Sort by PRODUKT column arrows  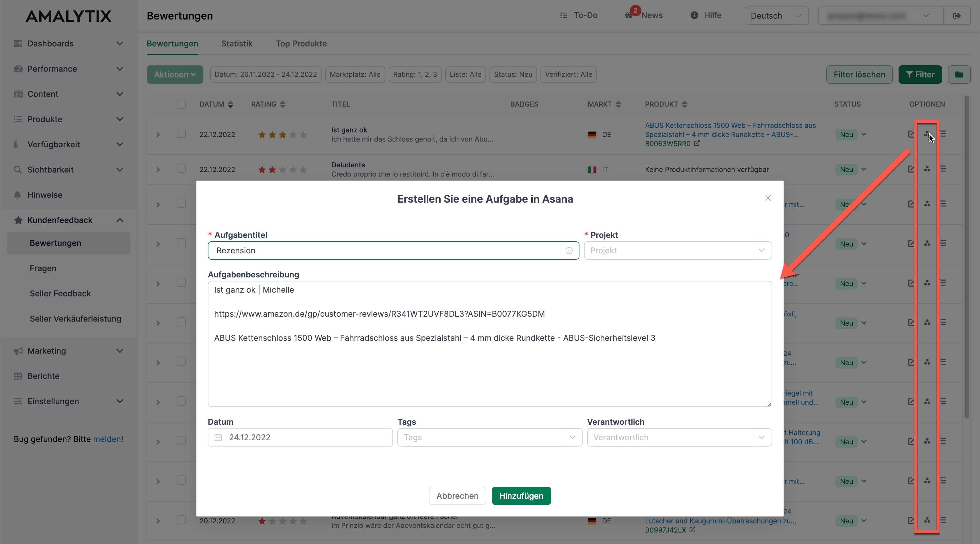pos(684,104)
